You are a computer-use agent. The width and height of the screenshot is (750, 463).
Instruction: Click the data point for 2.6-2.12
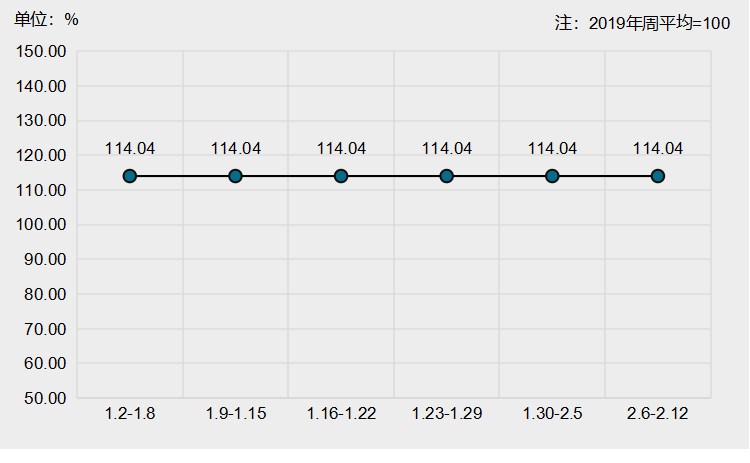click(658, 176)
